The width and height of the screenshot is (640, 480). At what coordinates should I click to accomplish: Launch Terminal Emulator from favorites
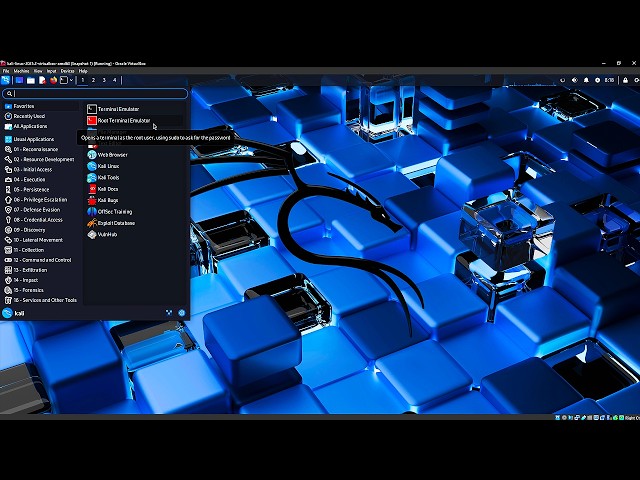click(135, 109)
